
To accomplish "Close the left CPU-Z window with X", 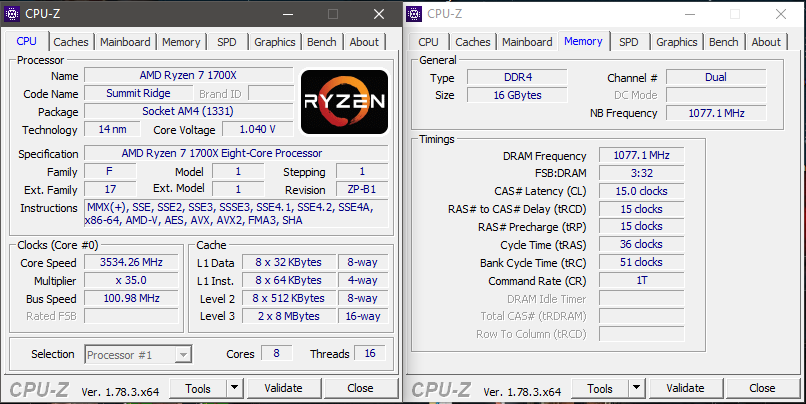I will click(377, 14).
